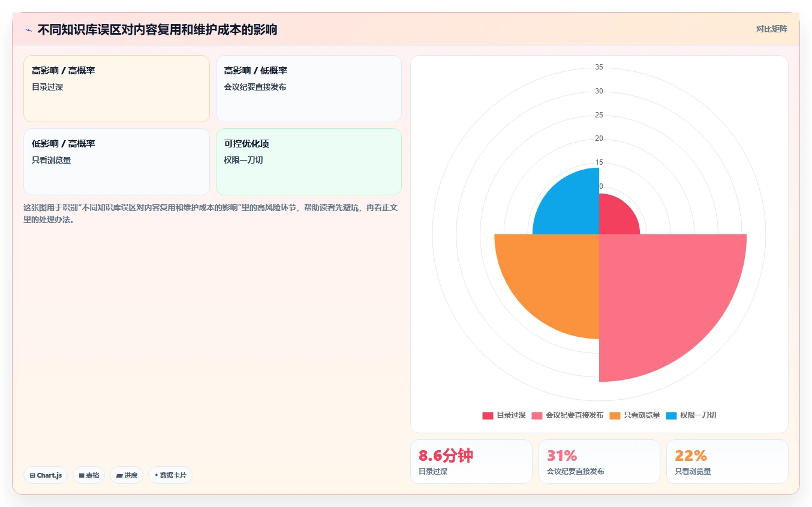Select the 可控优化项 card
The width and height of the screenshot is (812, 507).
[x=308, y=162]
